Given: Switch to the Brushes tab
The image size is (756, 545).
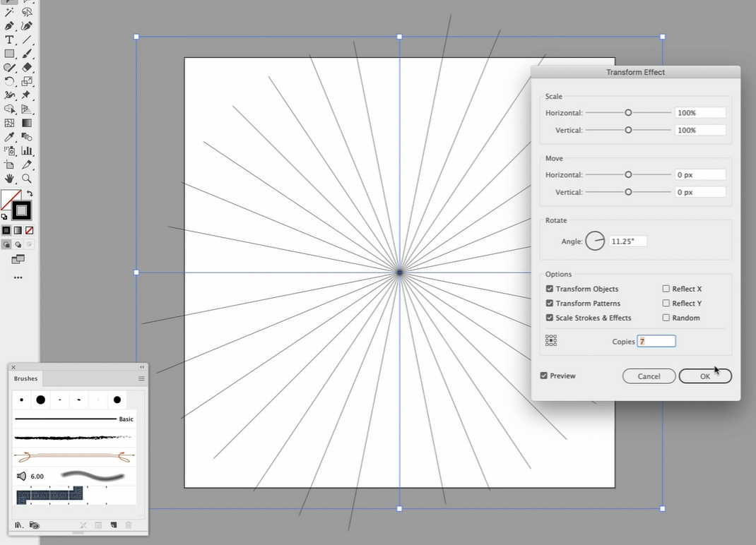Looking at the screenshot, I should click(x=26, y=379).
